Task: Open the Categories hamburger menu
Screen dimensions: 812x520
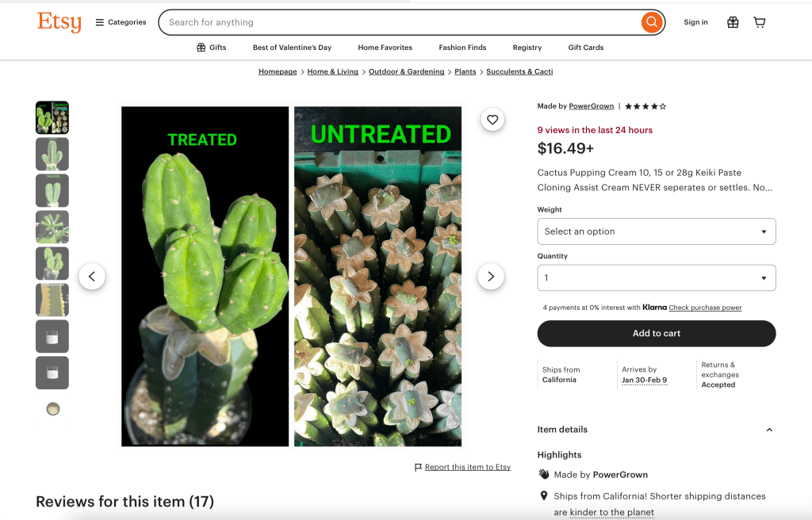Action: tap(121, 22)
